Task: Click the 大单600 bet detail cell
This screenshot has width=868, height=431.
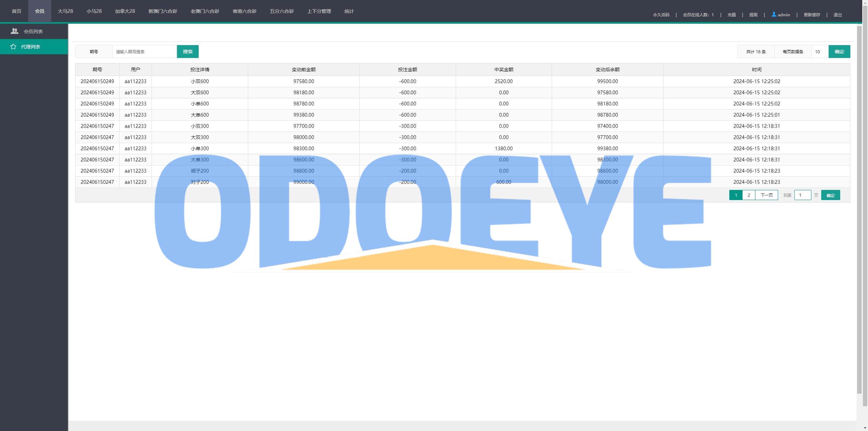Action: 200,115
